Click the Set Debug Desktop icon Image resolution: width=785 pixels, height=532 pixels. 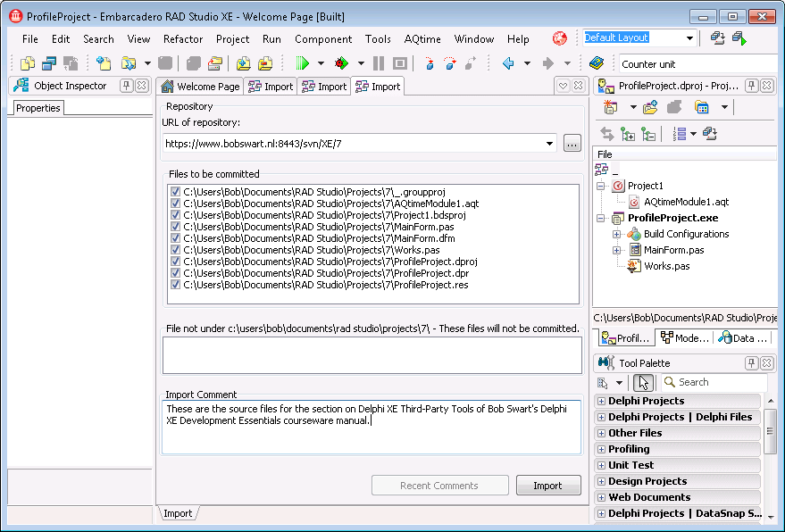pos(739,38)
